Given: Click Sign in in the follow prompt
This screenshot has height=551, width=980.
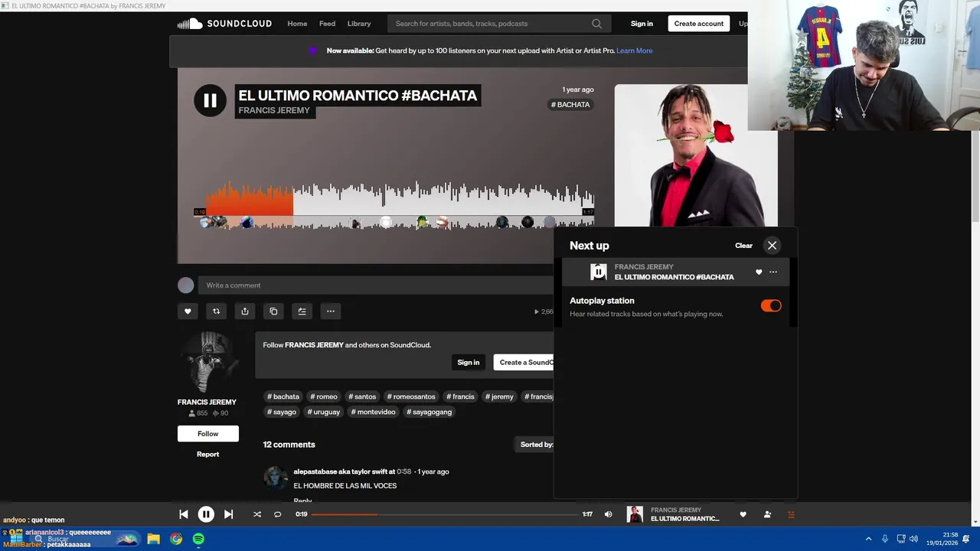Looking at the screenshot, I should click(x=469, y=363).
